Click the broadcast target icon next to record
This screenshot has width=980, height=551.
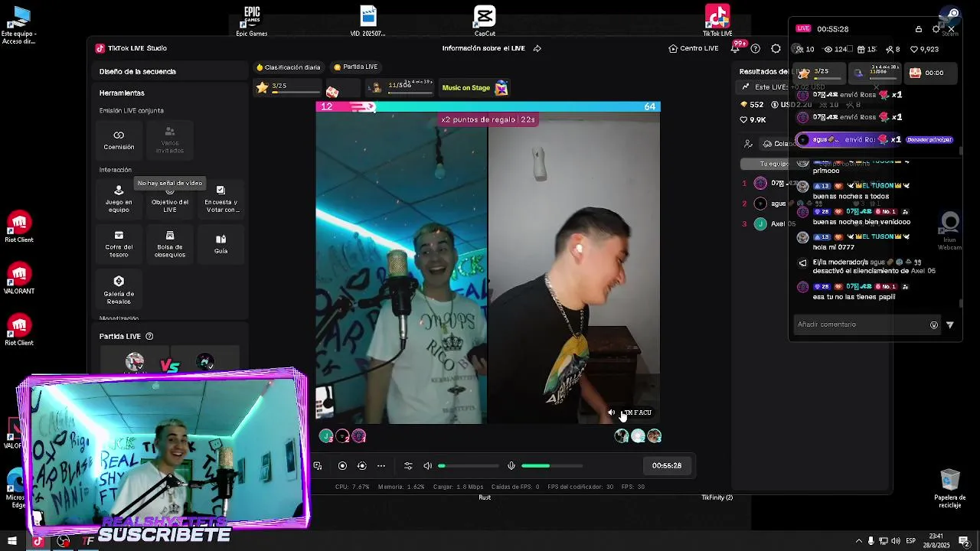click(x=362, y=465)
